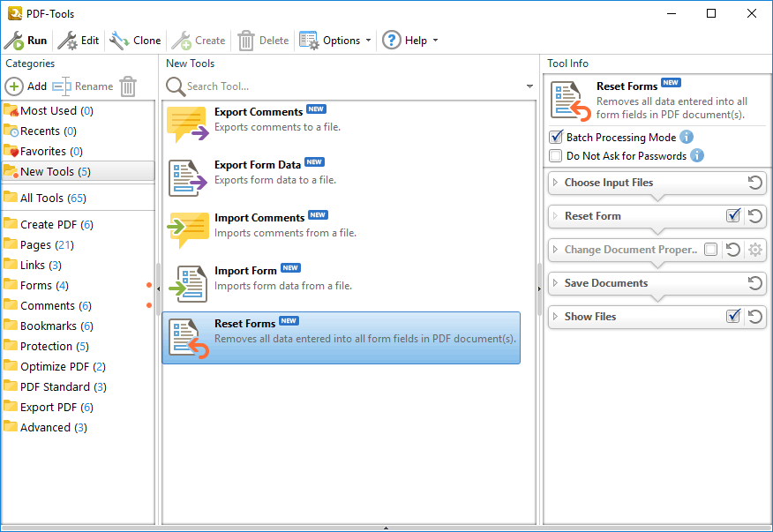Expand the Show Files step

(x=556, y=317)
